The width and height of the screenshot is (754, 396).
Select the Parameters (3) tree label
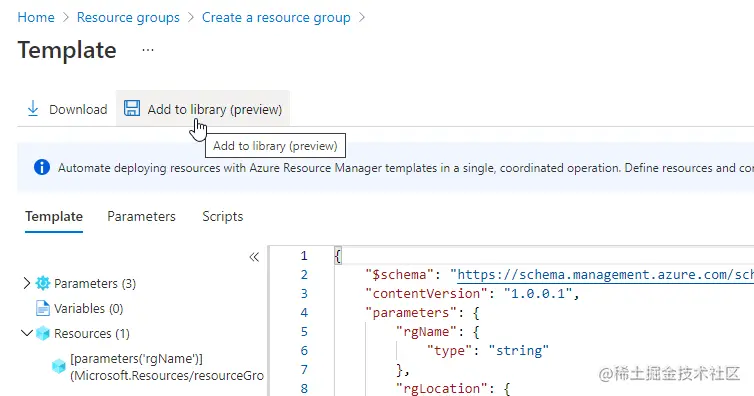pyautogui.click(x=95, y=284)
